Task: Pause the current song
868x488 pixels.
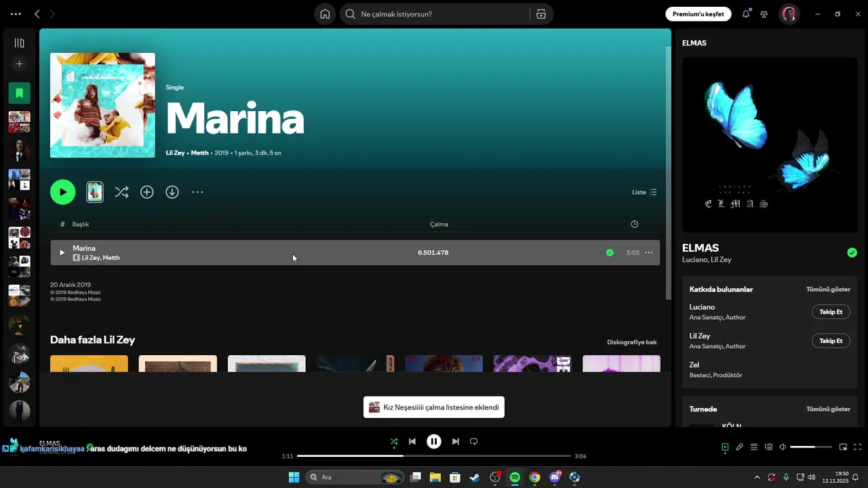Action: point(434,442)
